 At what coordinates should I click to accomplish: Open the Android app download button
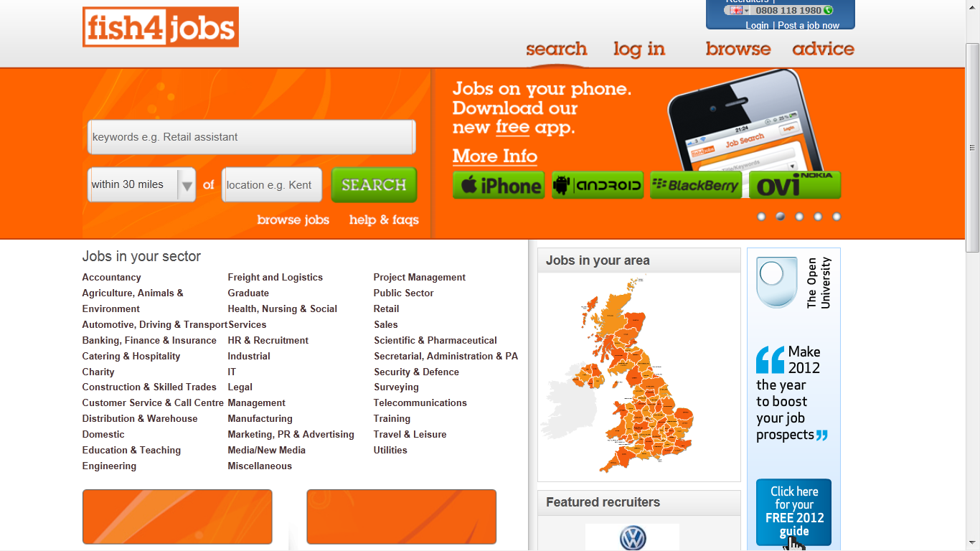click(x=598, y=185)
